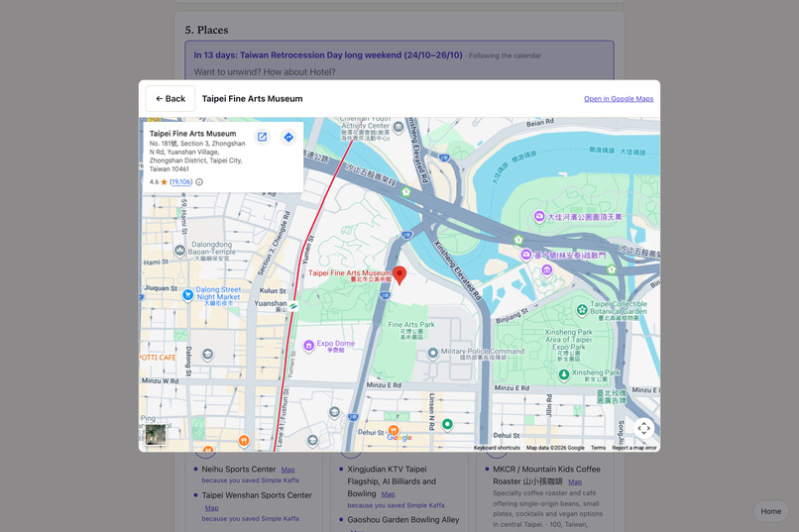Open the 19,106 reviews link
Viewport: 799px width, 532px height.
(180, 181)
